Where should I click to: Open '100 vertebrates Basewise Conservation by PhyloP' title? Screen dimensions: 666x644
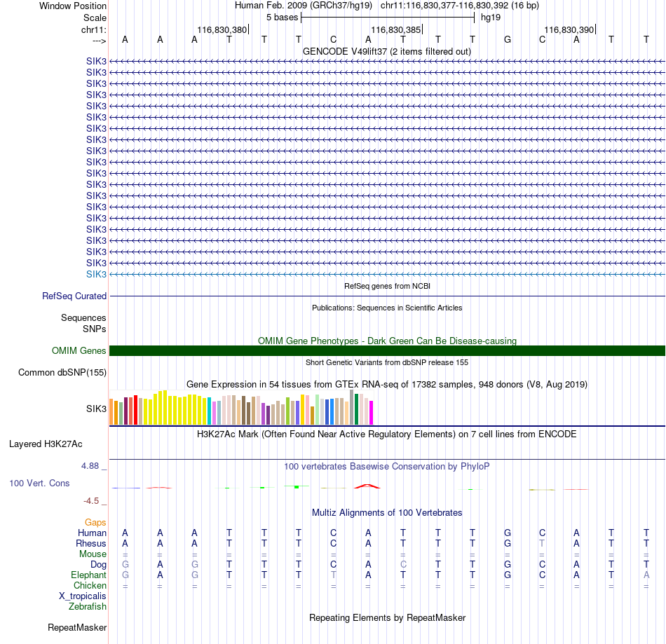387,467
